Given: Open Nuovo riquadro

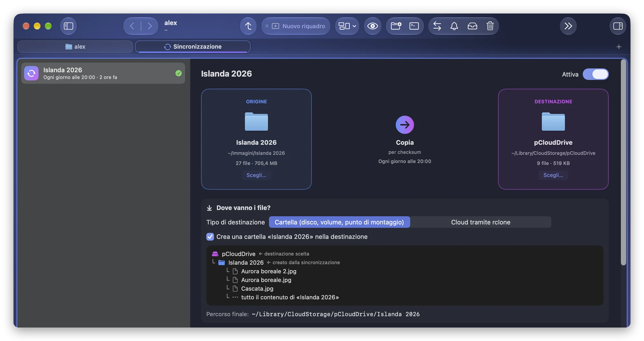Looking at the screenshot, I should tap(296, 26).
